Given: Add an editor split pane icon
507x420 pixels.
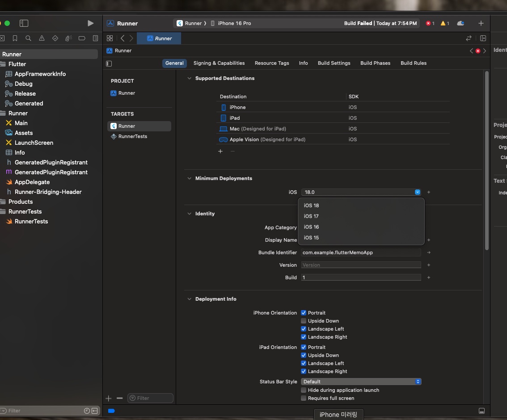Looking at the screenshot, I should pos(483,38).
